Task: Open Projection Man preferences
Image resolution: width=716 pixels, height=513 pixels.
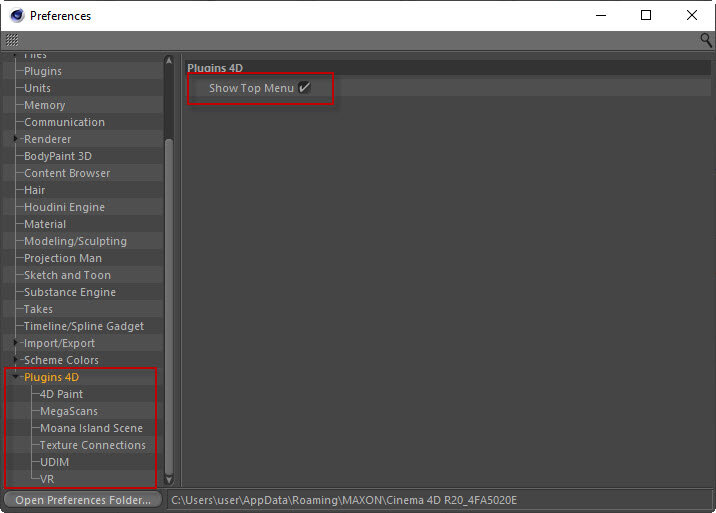Action: point(63,258)
